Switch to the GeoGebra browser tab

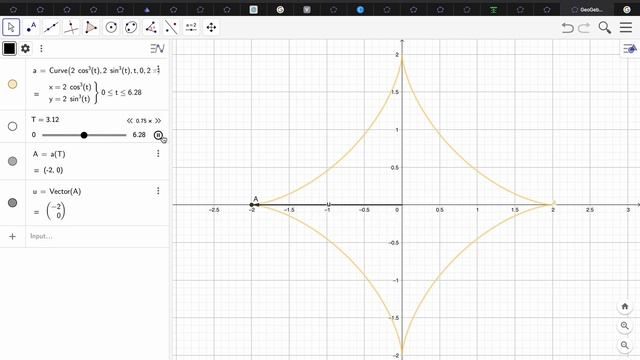tap(588, 9)
